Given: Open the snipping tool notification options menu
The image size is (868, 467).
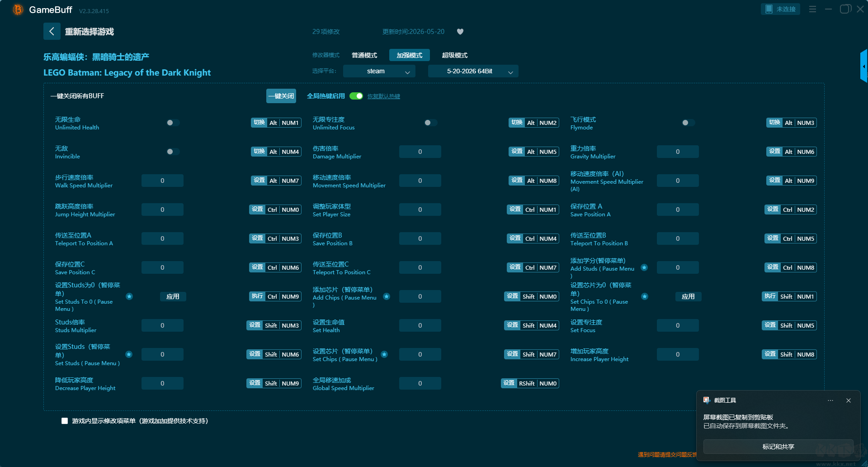Looking at the screenshot, I should click(x=830, y=400).
